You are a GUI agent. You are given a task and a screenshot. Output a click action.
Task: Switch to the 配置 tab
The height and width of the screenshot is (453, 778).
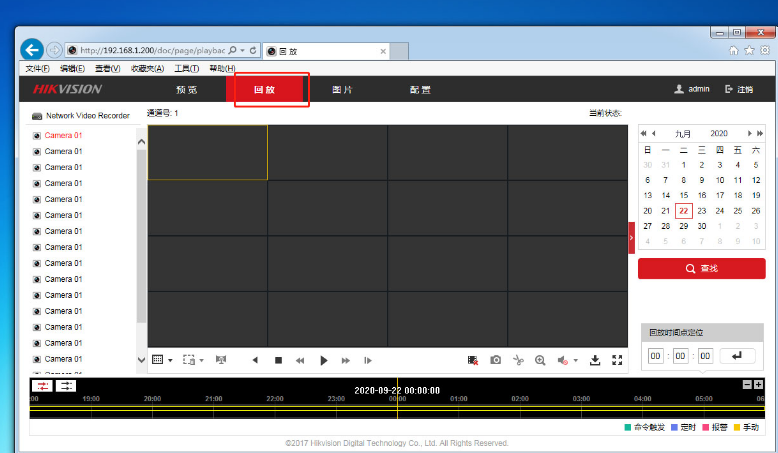click(420, 90)
